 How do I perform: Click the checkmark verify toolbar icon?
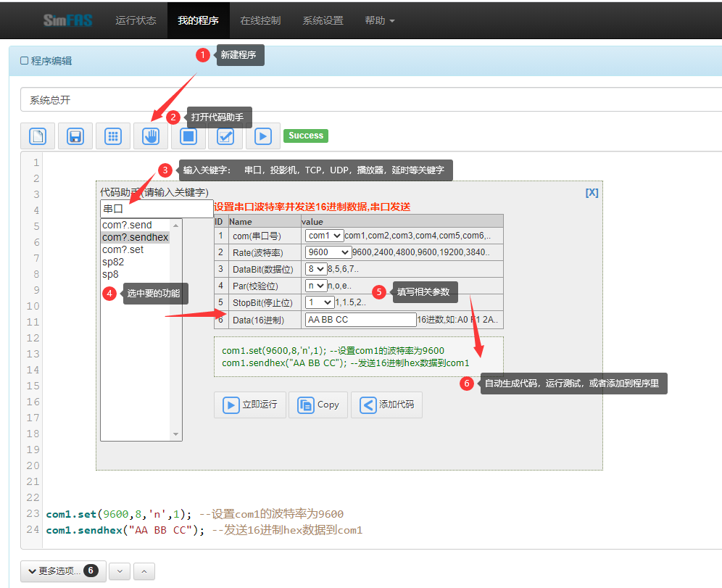click(225, 136)
